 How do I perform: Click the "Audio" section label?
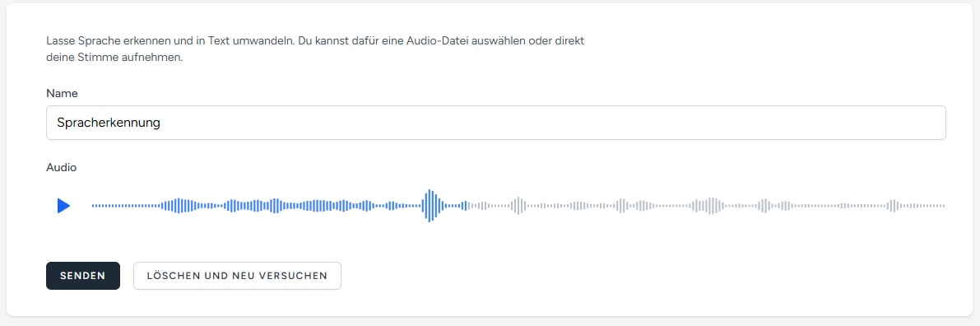(x=61, y=168)
